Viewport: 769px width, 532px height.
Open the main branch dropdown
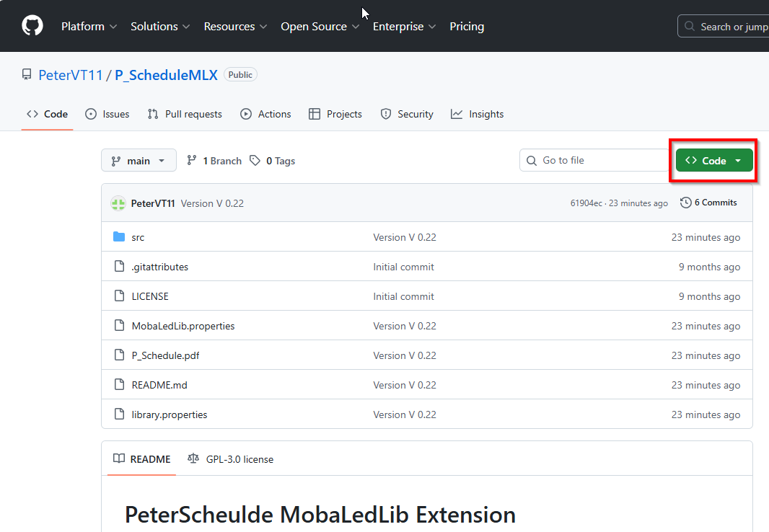139,161
